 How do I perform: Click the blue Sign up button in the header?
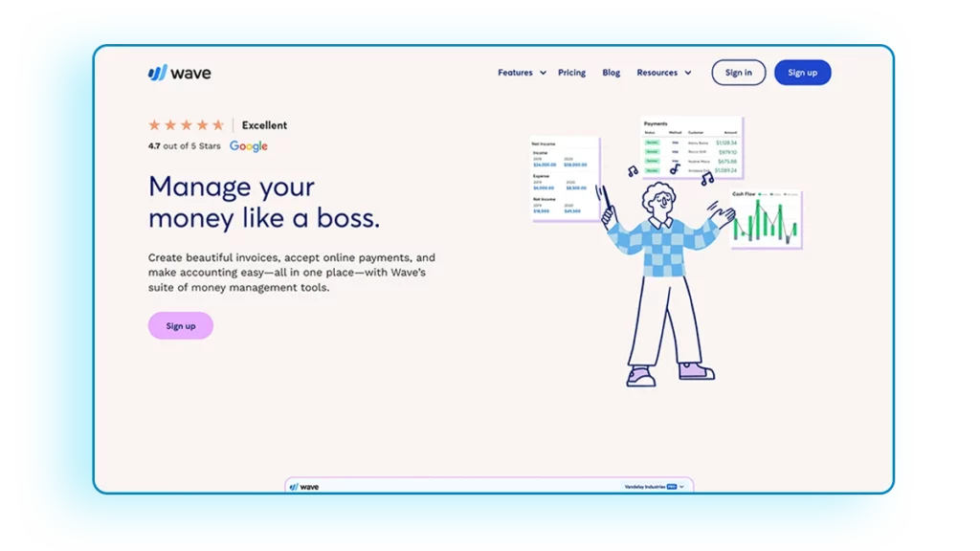[802, 73]
